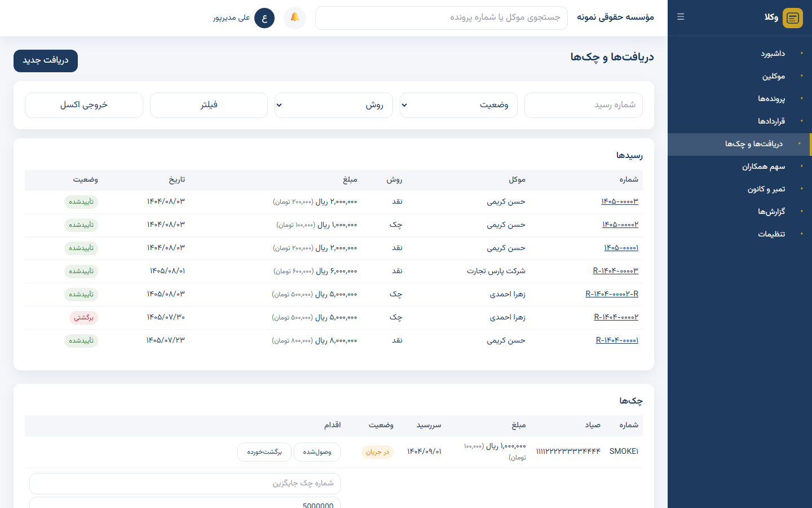Click the تاریخ column header
Image resolution: width=812 pixels, height=508 pixels.
point(177,179)
